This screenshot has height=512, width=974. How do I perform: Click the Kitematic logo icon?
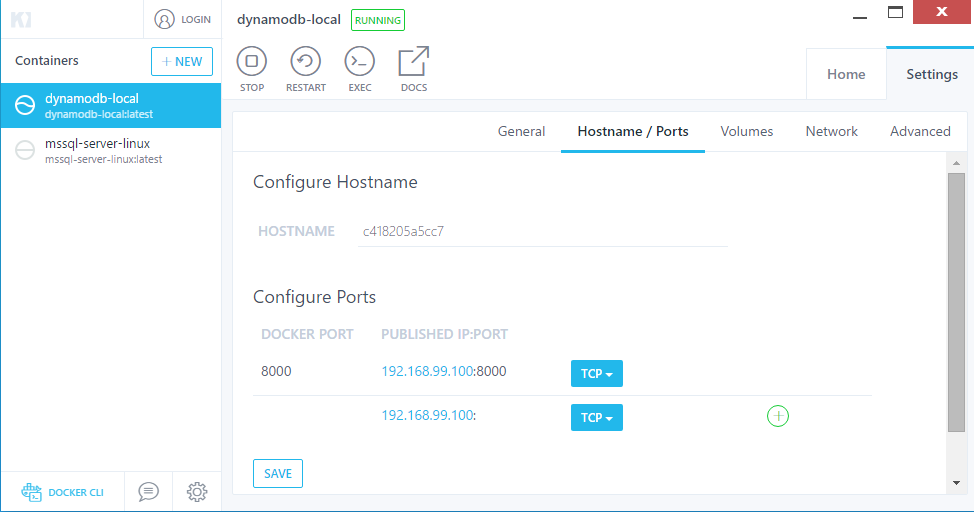pos(20,19)
